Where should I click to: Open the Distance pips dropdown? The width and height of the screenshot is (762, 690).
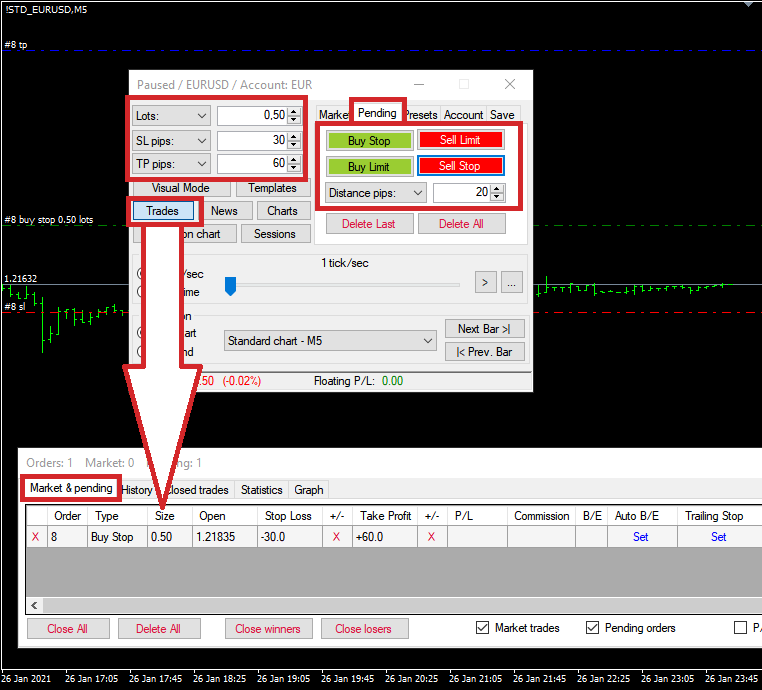tap(376, 193)
